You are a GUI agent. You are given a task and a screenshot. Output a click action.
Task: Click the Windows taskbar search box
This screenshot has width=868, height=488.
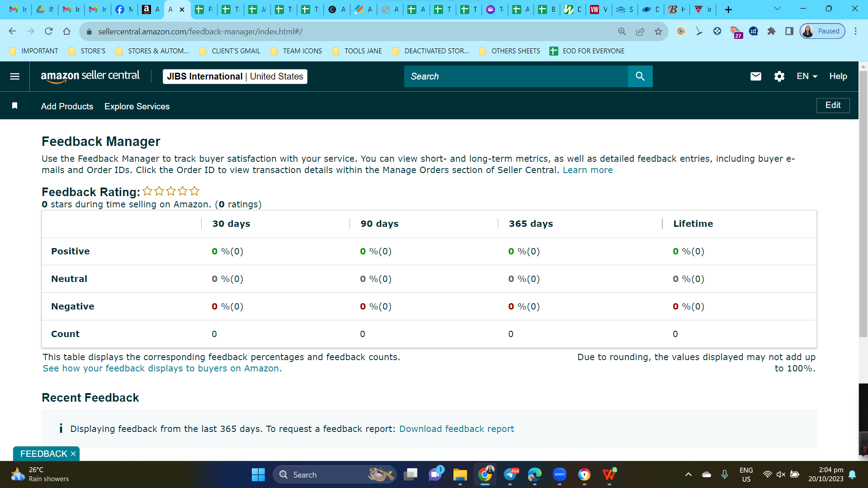335,474
